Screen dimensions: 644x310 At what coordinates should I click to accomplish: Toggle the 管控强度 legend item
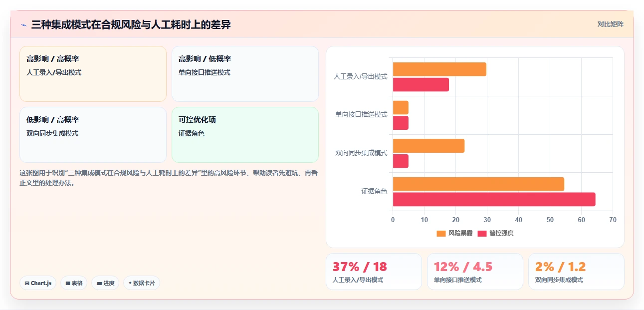[495, 233]
